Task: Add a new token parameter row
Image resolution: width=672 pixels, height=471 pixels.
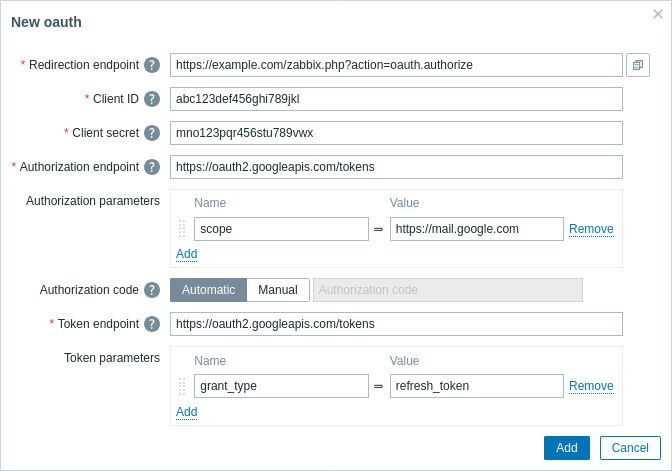Action: click(x=186, y=412)
